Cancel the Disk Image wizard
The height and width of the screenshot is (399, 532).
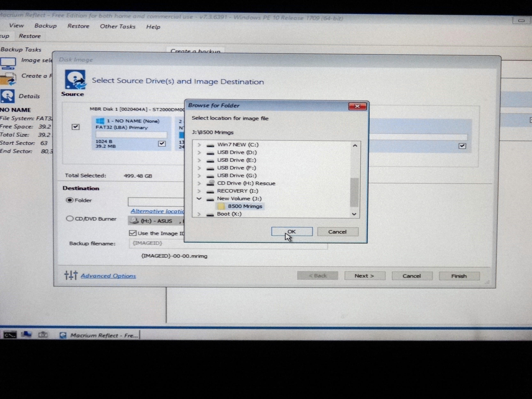coord(412,276)
